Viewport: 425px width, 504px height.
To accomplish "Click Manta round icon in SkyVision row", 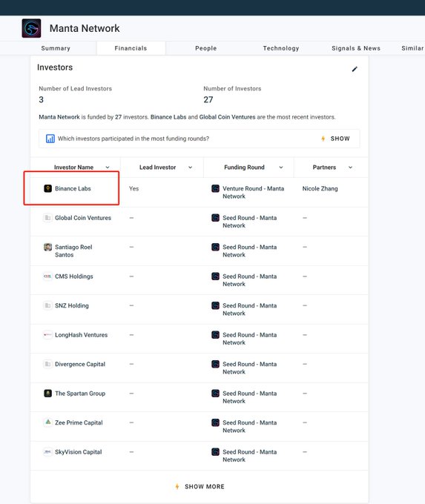I will click(x=216, y=451).
